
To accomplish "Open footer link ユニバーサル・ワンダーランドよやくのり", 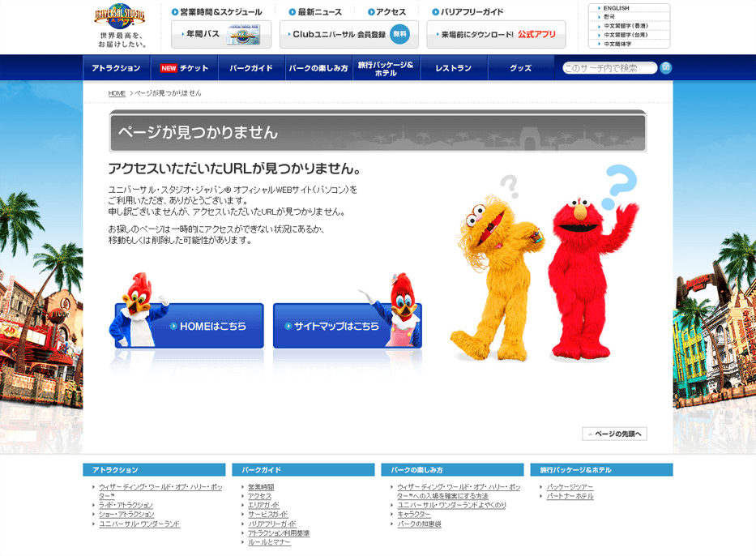I will (x=452, y=505).
